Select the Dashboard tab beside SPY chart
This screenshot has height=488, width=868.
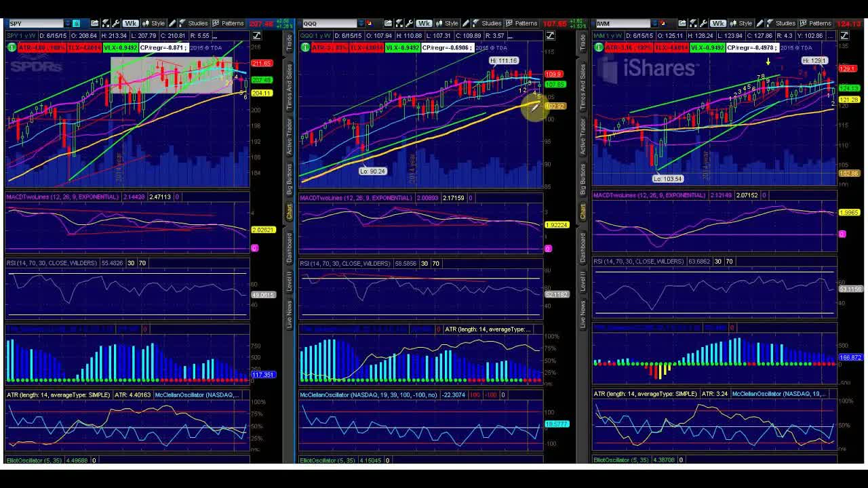coord(289,247)
